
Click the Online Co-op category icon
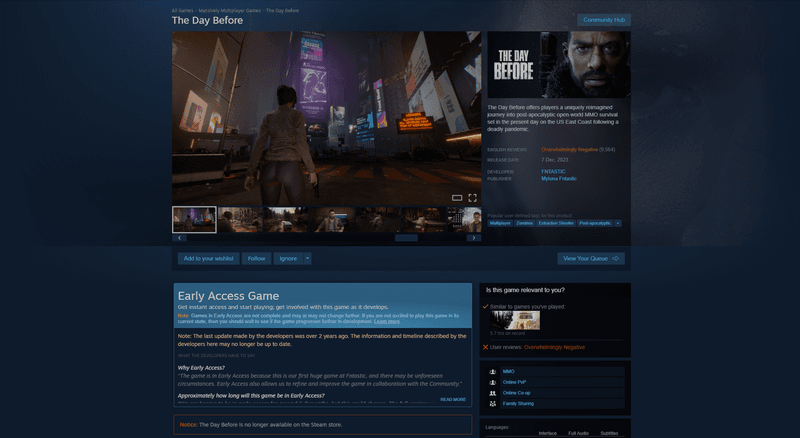[x=492, y=393]
